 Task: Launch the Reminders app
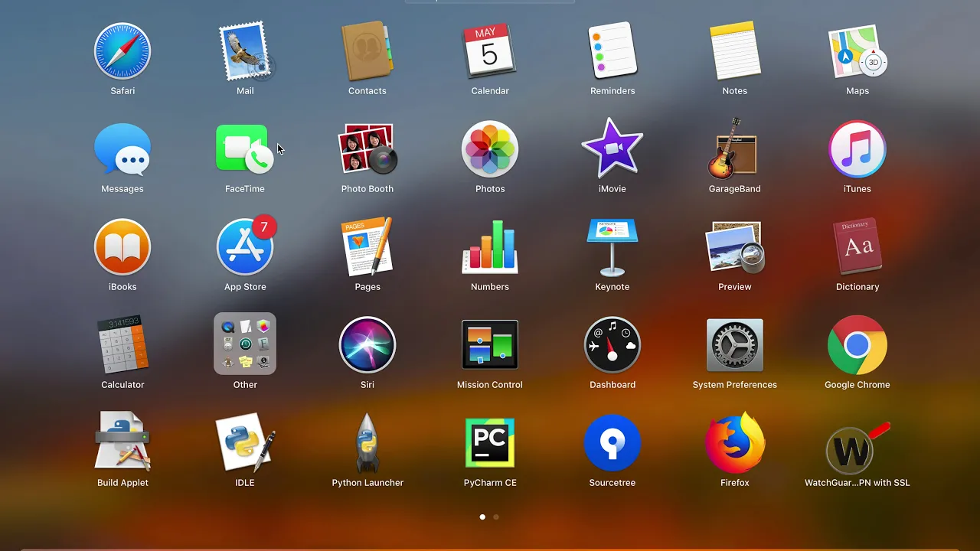tap(612, 51)
